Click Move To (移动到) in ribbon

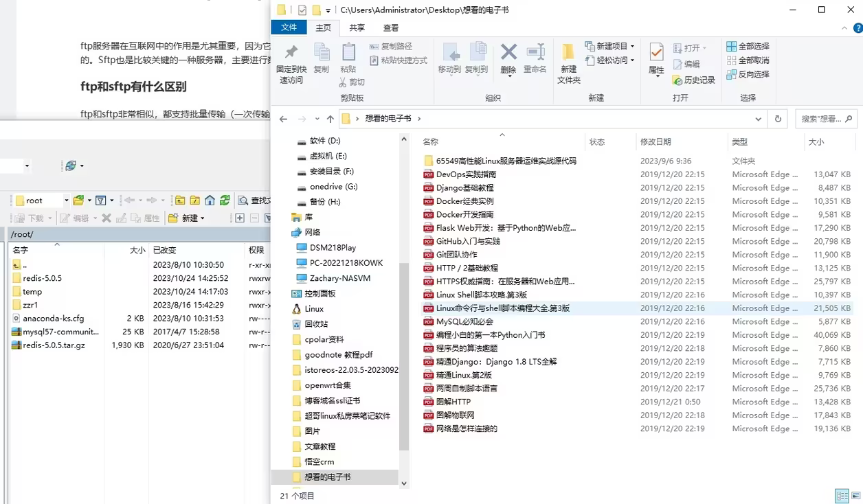pos(450,58)
